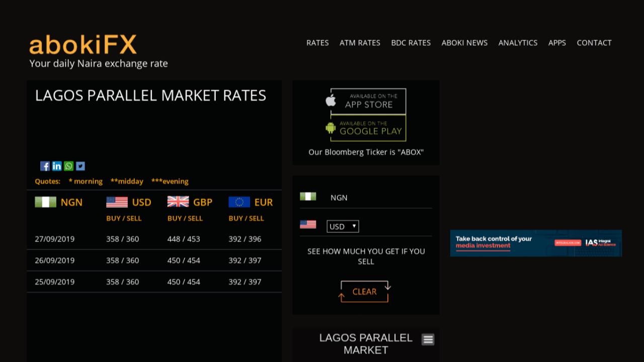Visit the CONTACT page

point(594,43)
